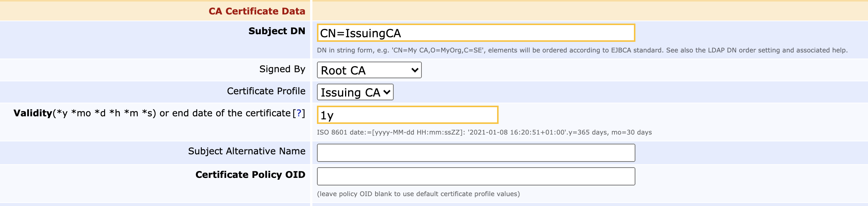Image resolution: width=868 pixels, height=206 pixels.
Task: Click the Certificate Profile label
Action: [x=266, y=91]
